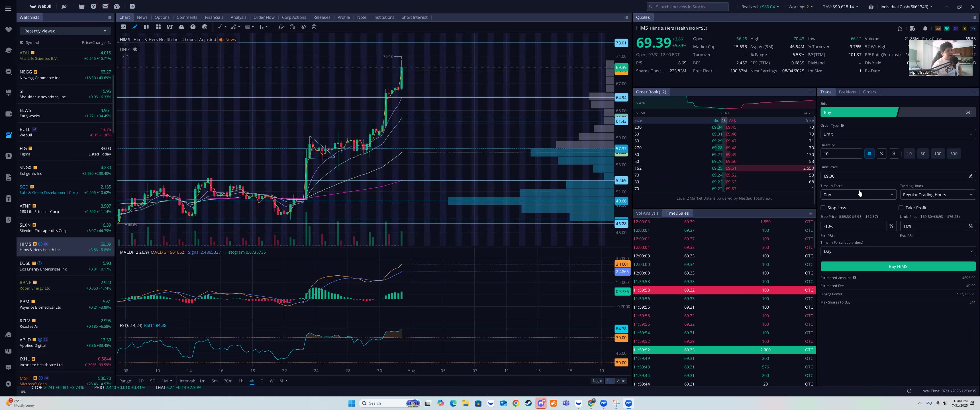Open the 1M range dropdown
The width and height of the screenshot is (980, 410).
[167, 381]
